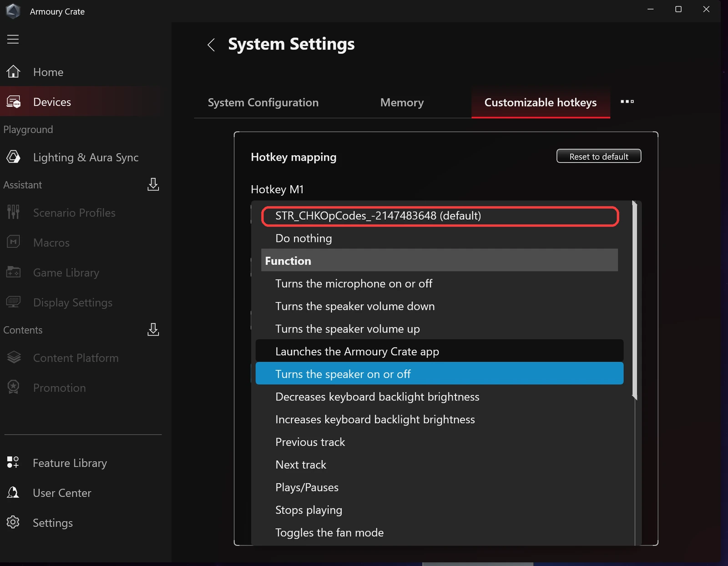This screenshot has width=728, height=566.
Task: Click the Content Platform layers icon
Action: 14,358
